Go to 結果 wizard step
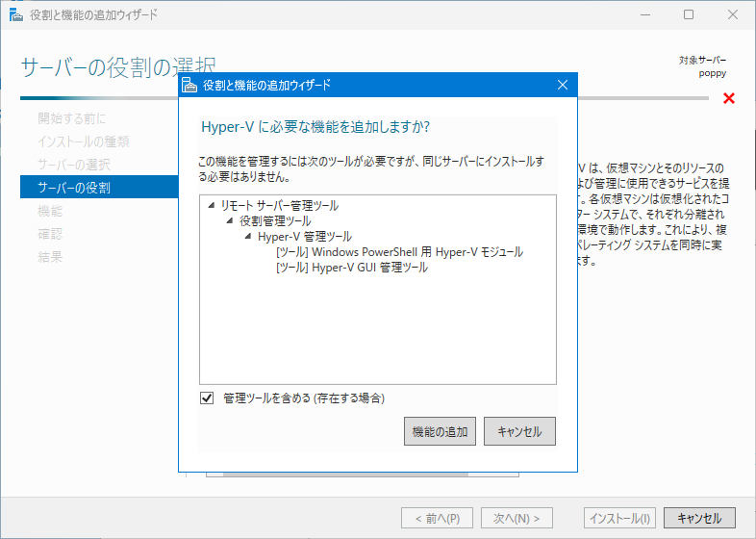 tap(50, 257)
